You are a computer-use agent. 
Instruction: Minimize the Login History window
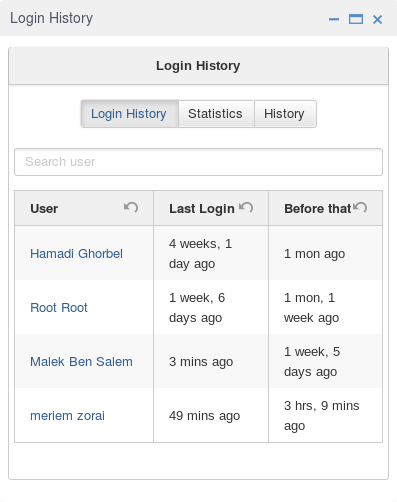point(334,19)
